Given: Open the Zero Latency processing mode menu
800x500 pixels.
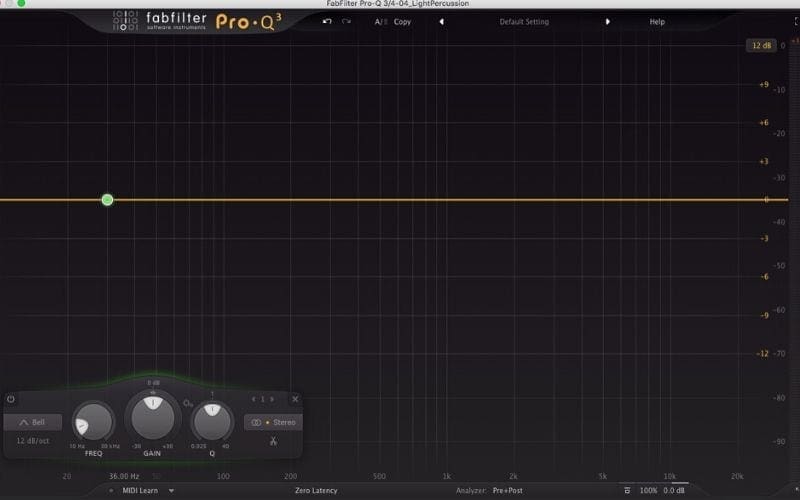Looking at the screenshot, I should coord(316,490).
